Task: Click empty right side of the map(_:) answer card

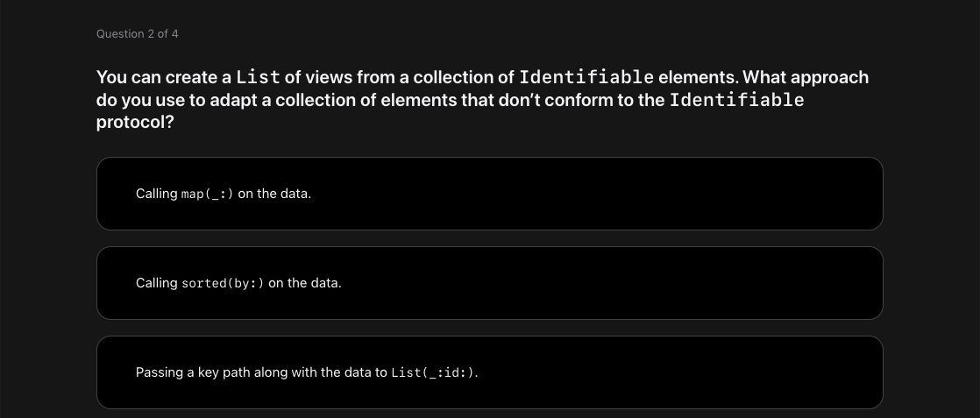Action: point(745,194)
